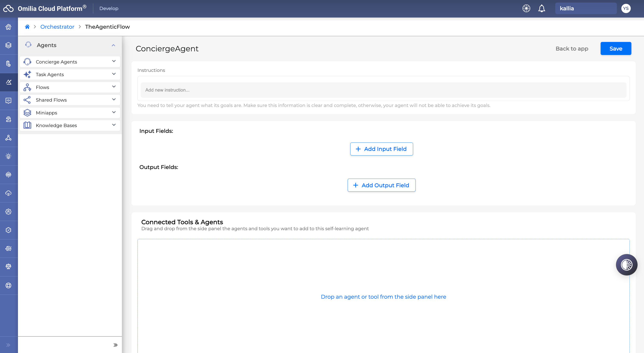644x353 pixels.
Task: Open the notifications bell
Action: click(542, 9)
